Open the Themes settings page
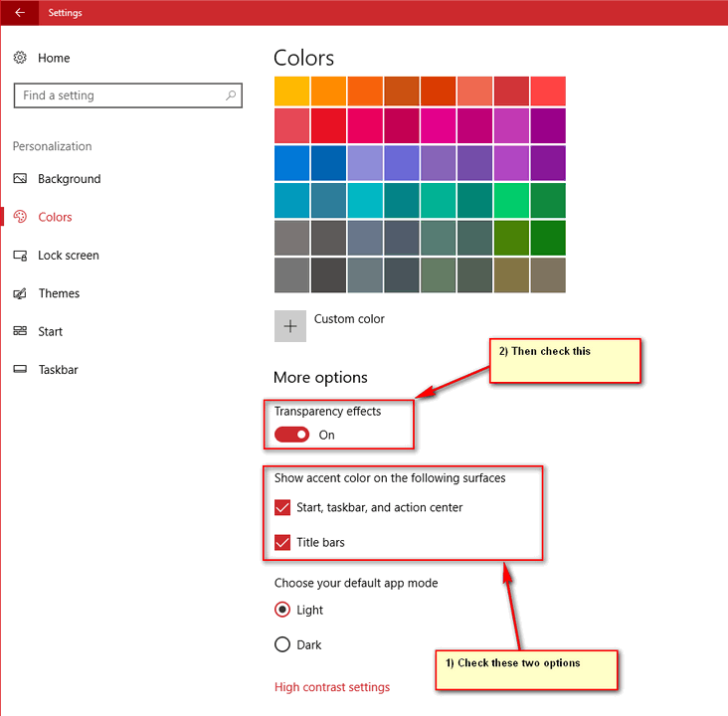 (59, 293)
